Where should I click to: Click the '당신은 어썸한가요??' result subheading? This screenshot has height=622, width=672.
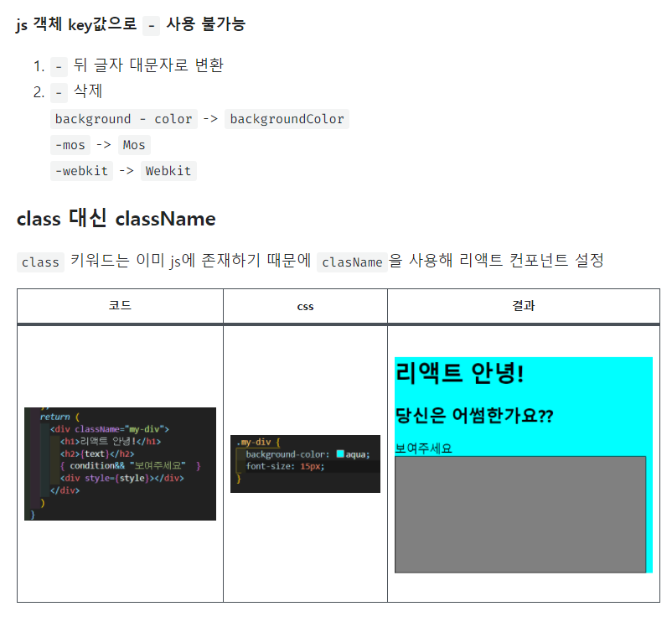tap(474, 416)
